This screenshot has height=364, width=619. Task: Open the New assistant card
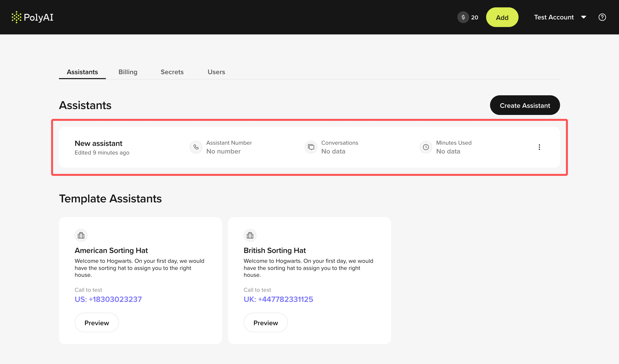98,143
